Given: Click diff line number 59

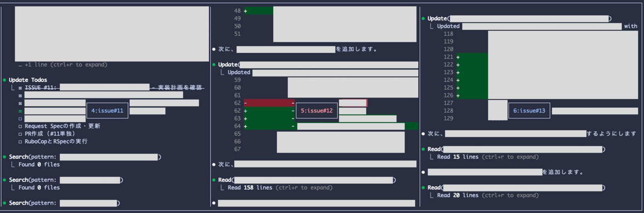Looking at the screenshot, I should coord(237,80).
